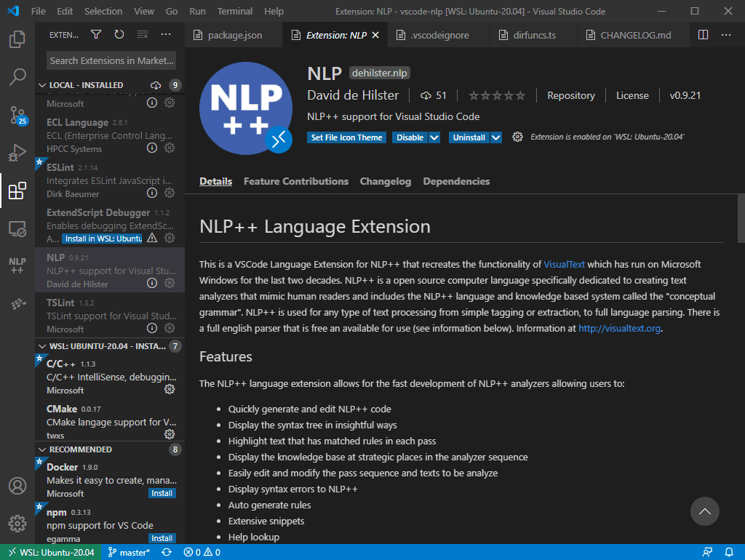This screenshot has height=560, width=745.
Task: Open Source Control view with 25 badge
Action: point(17,116)
